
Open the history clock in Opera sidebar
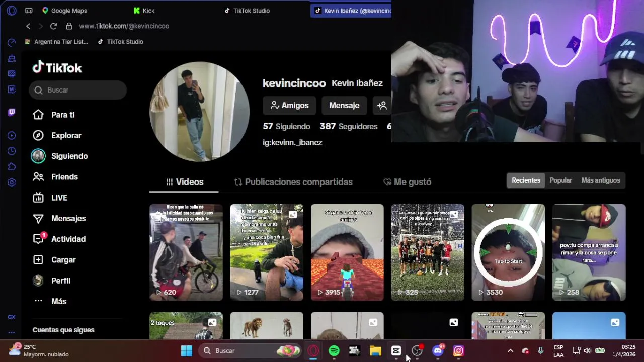[x=12, y=151]
